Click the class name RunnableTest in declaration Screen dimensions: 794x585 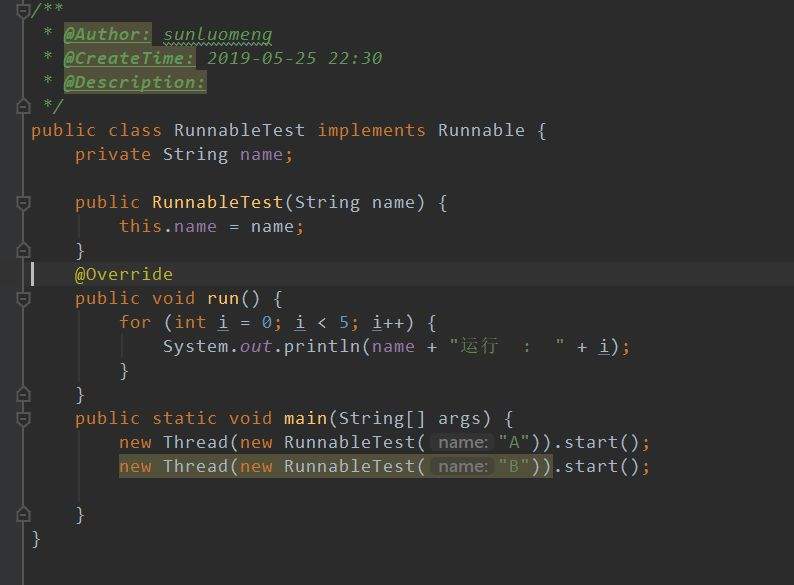click(x=239, y=130)
